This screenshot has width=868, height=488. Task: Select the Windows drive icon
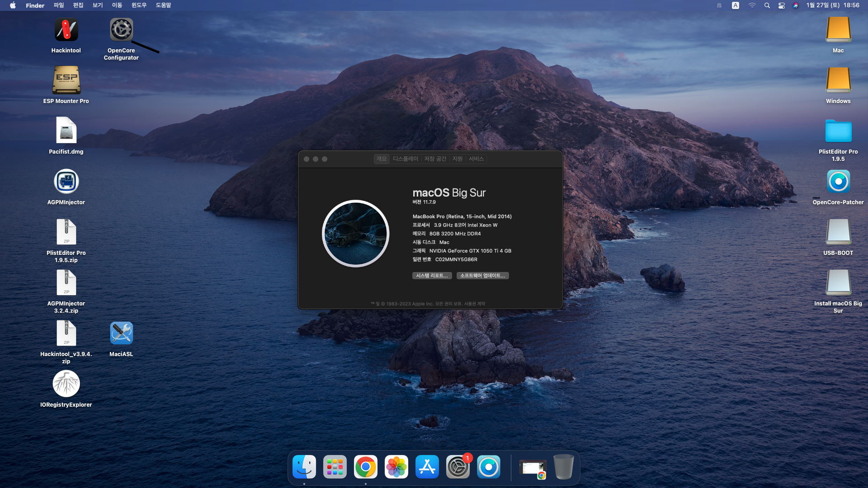pos(838,80)
